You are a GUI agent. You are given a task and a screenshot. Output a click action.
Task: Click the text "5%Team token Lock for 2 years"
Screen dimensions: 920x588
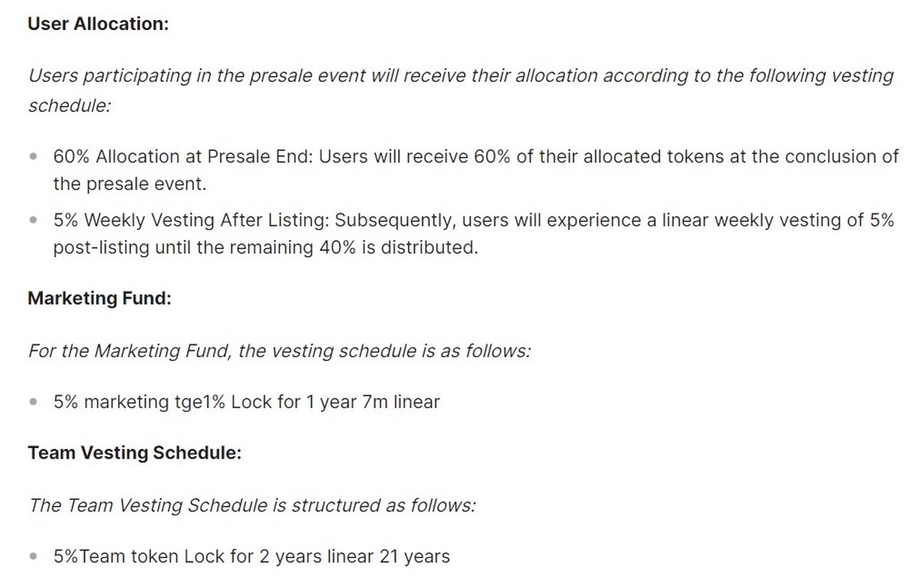click(x=187, y=557)
